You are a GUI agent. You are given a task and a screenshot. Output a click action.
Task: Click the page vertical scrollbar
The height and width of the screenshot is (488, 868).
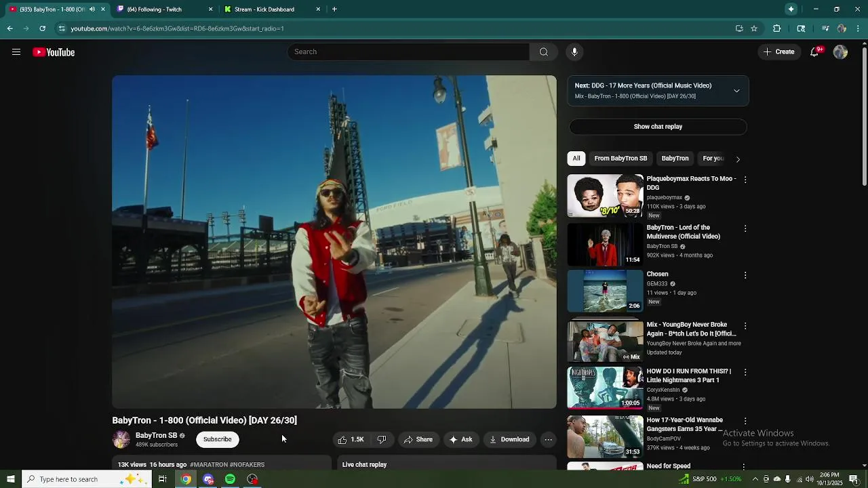pos(865,115)
